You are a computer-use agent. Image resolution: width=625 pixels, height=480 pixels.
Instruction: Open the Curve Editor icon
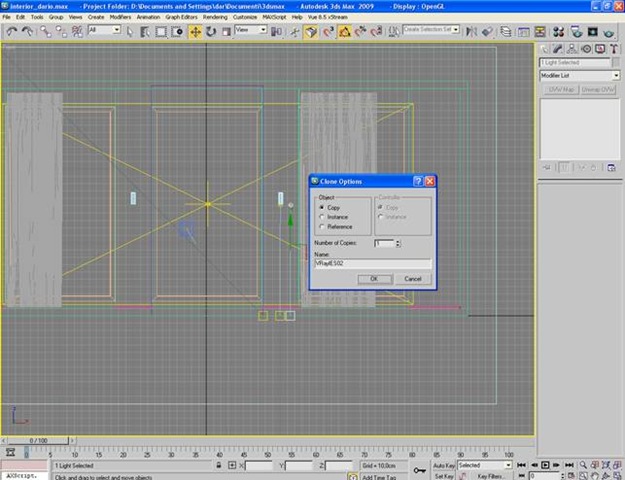(x=524, y=32)
